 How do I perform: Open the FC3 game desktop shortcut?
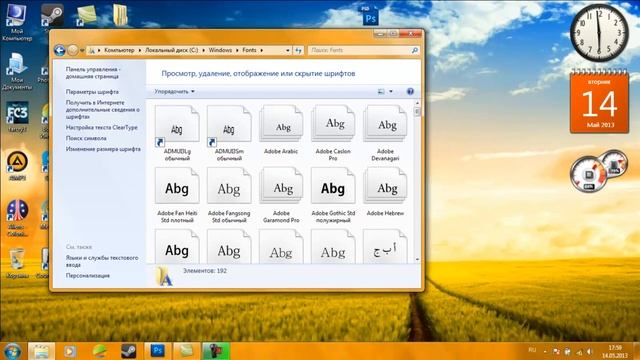[x=17, y=117]
